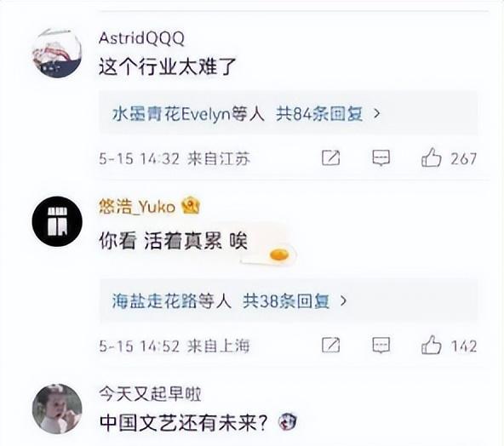This screenshot has width=504, height=446.
Task: Expand the 共84条回复 replies chevron
Action: 376,113
